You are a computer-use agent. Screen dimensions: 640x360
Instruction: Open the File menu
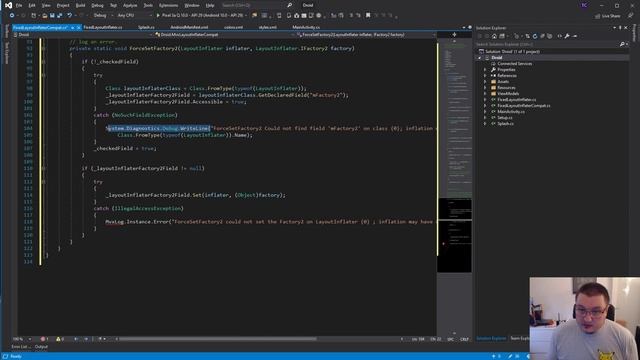pos(19,5)
